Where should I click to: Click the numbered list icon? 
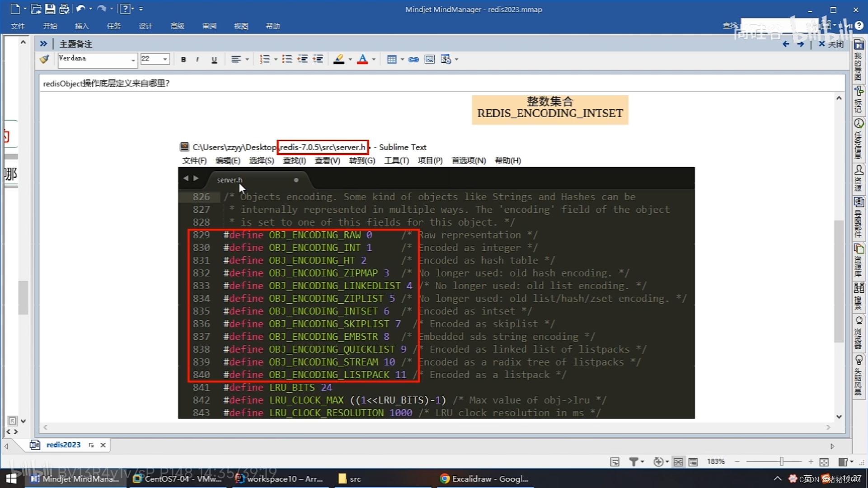(265, 59)
